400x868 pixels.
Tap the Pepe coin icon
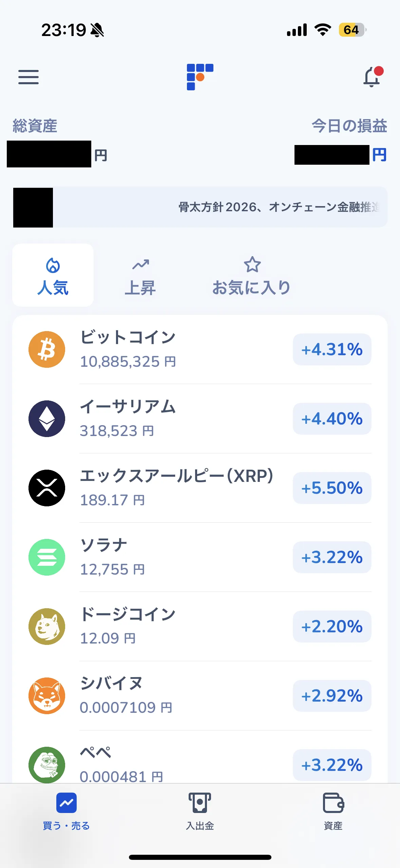click(47, 765)
